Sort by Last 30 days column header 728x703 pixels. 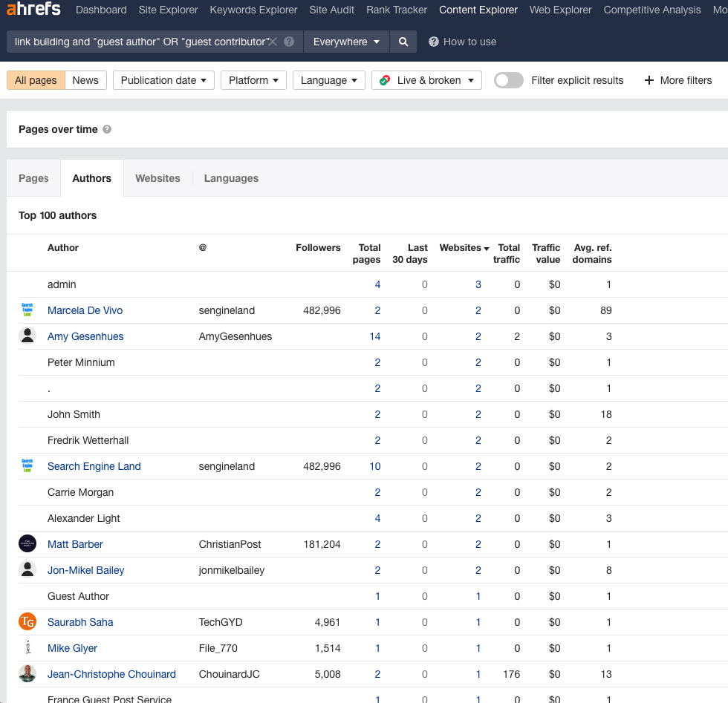[x=410, y=253]
